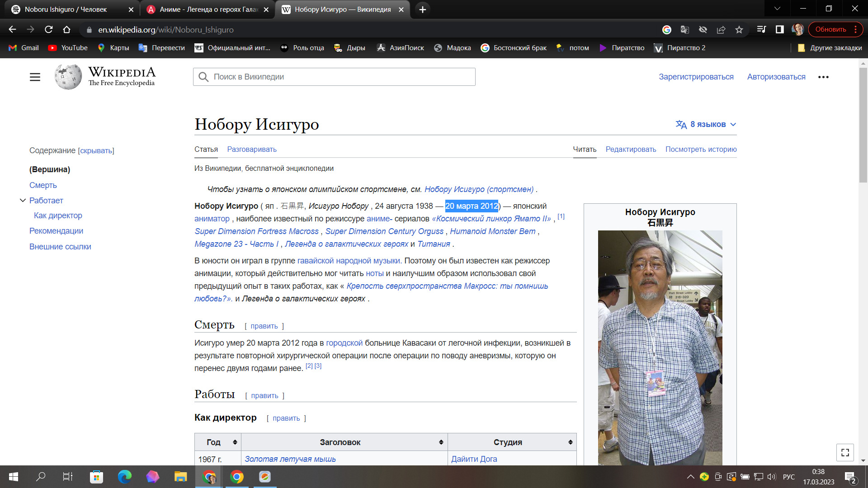
Task: Click the browser reload page icon
Action: 49,29
